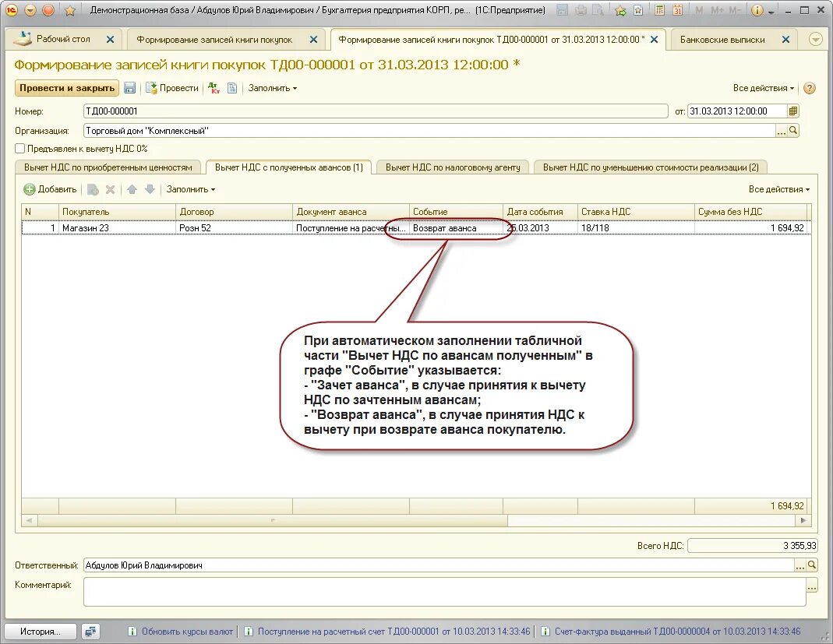Screen dimensions: 833x644
Task: Open the date picker calendar icon
Action: 793,111
